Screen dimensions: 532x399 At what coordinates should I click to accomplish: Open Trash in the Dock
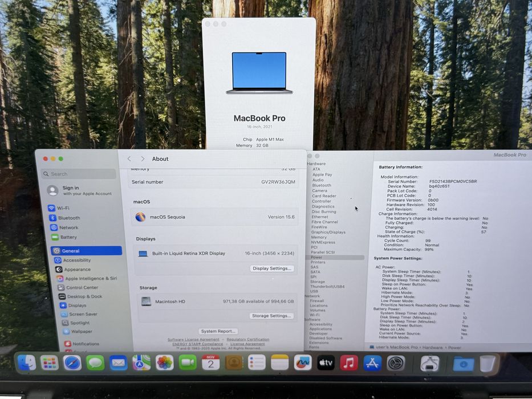point(488,364)
